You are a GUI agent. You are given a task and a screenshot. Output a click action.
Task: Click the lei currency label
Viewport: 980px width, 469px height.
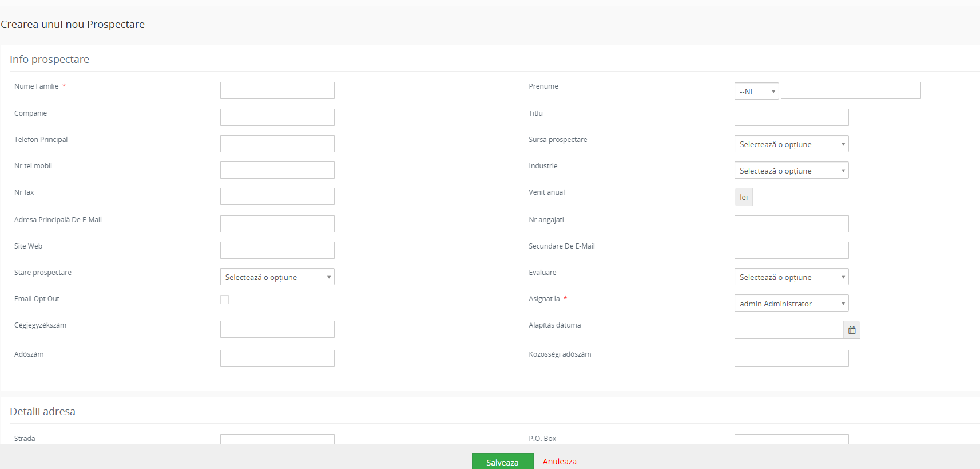point(744,197)
